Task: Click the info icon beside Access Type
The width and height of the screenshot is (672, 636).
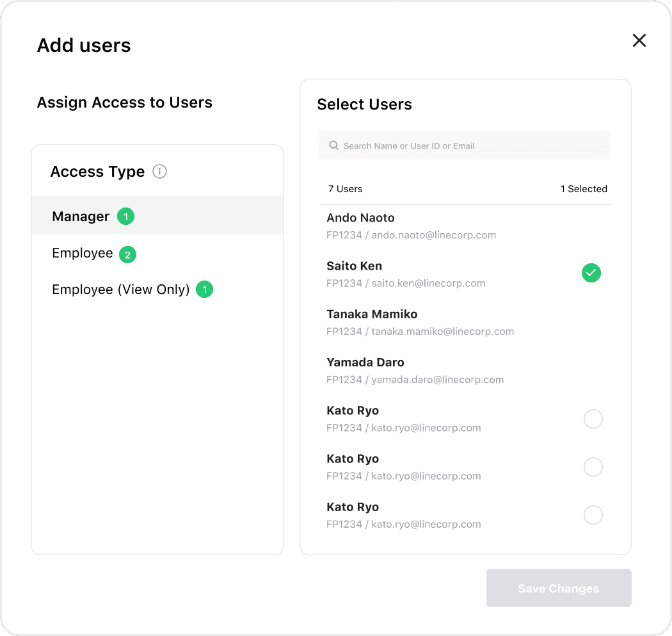Action: [x=160, y=172]
